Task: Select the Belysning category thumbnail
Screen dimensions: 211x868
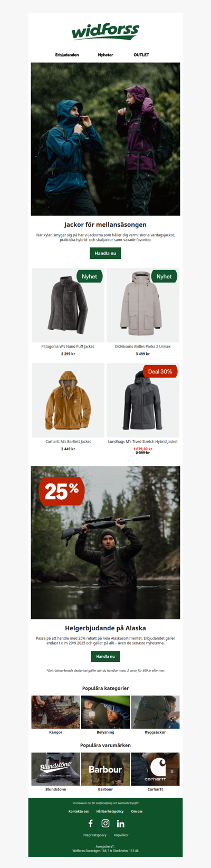Action: point(105,712)
